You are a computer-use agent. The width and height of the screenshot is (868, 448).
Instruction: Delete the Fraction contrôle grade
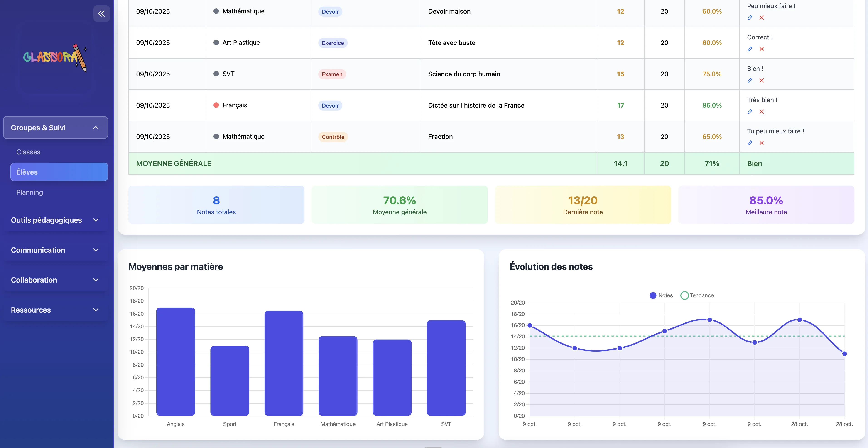coord(762,143)
